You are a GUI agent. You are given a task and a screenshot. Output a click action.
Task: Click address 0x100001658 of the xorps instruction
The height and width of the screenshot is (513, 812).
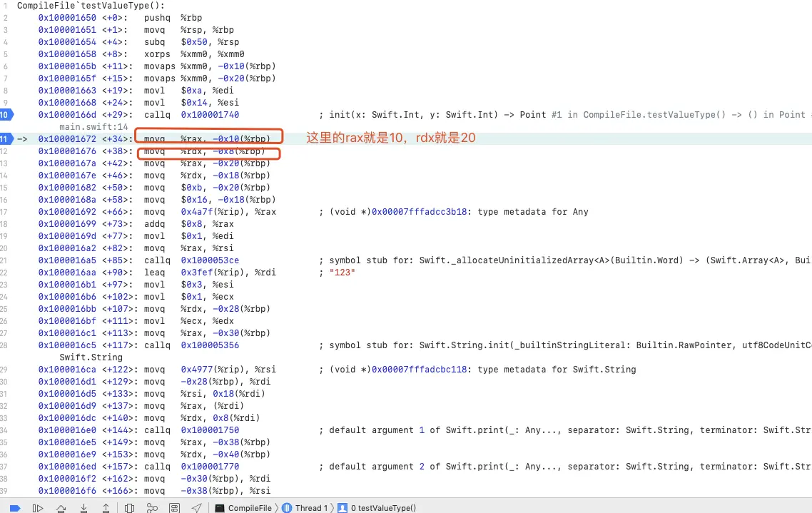point(67,54)
